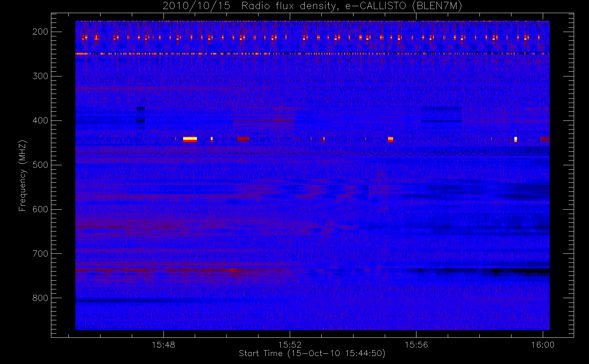The height and width of the screenshot is (364, 589).
Task: Select the 300 frequency tick label
Action: [x=40, y=76]
